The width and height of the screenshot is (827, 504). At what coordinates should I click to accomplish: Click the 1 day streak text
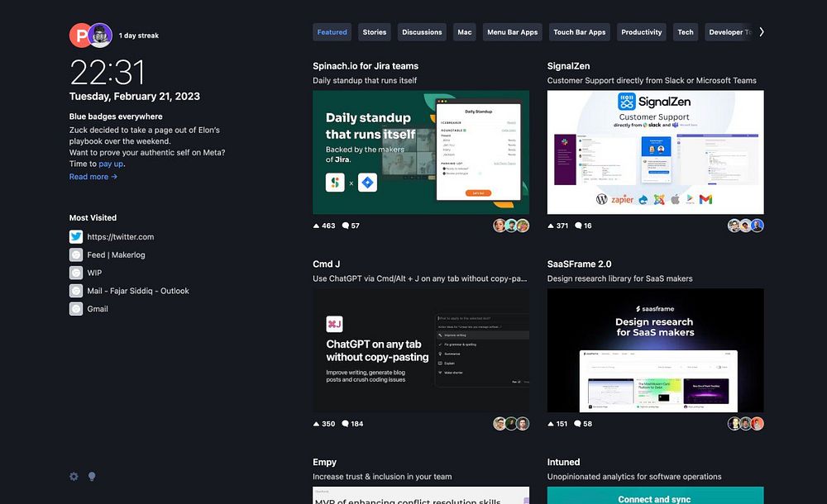[x=139, y=36]
